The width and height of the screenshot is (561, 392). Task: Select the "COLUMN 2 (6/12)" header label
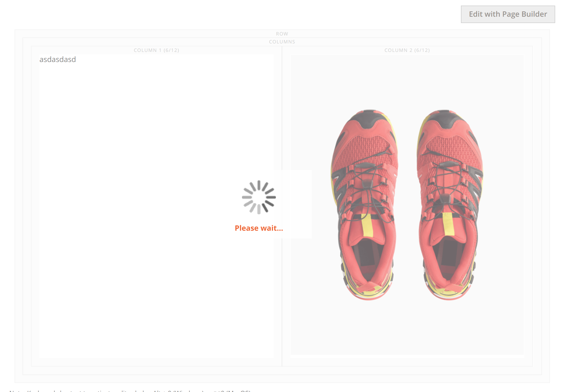[407, 50]
